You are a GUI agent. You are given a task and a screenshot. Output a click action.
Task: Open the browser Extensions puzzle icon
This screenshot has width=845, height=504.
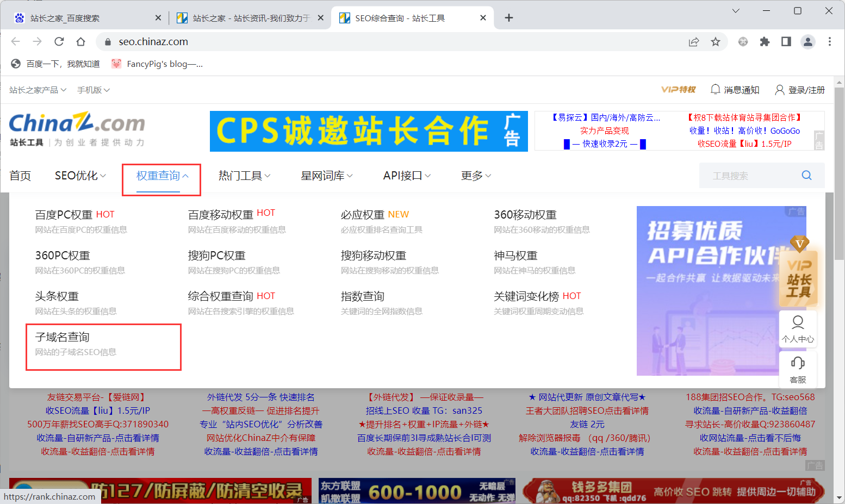coord(765,42)
